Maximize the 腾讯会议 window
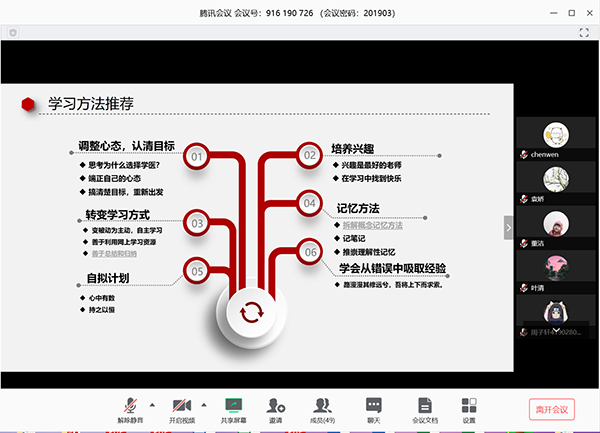Screen dimensions: 600x433 click(x=571, y=13)
